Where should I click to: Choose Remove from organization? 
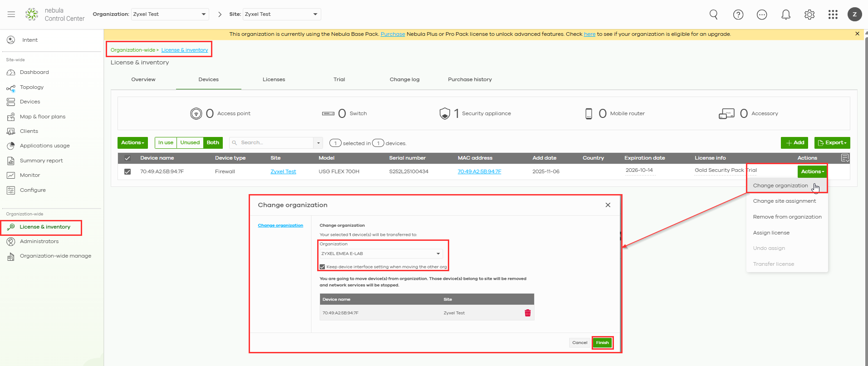[x=787, y=217]
